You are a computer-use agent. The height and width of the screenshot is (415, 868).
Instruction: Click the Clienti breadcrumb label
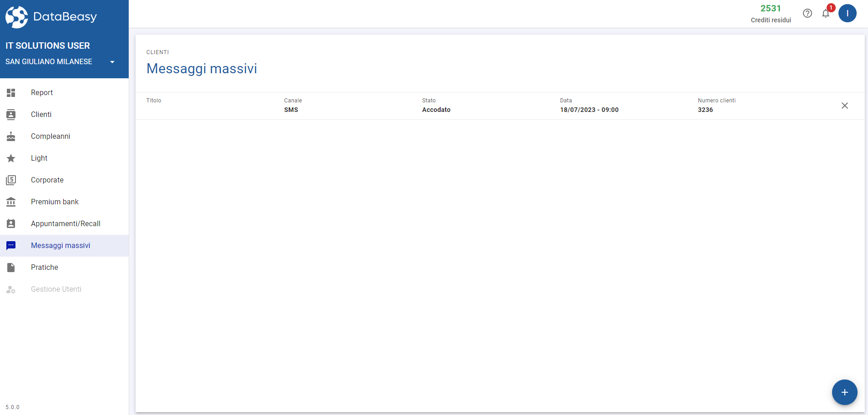coord(157,52)
